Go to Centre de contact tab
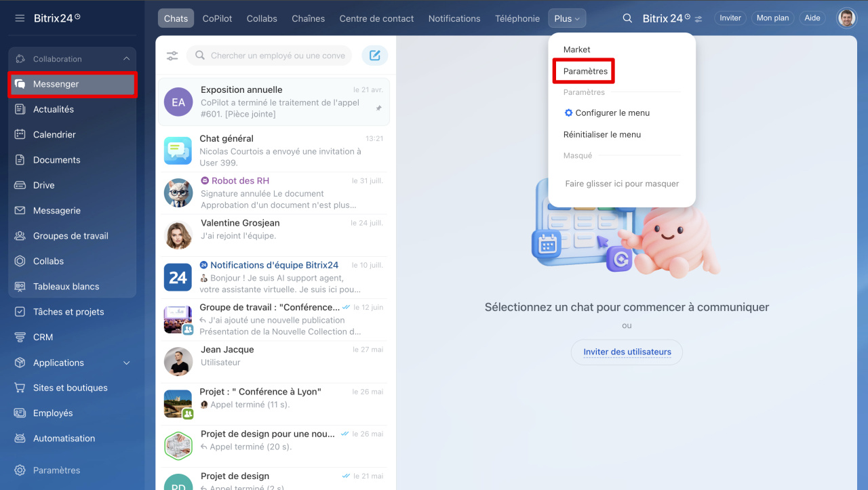The image size is (868, 490). pos(376,18)
